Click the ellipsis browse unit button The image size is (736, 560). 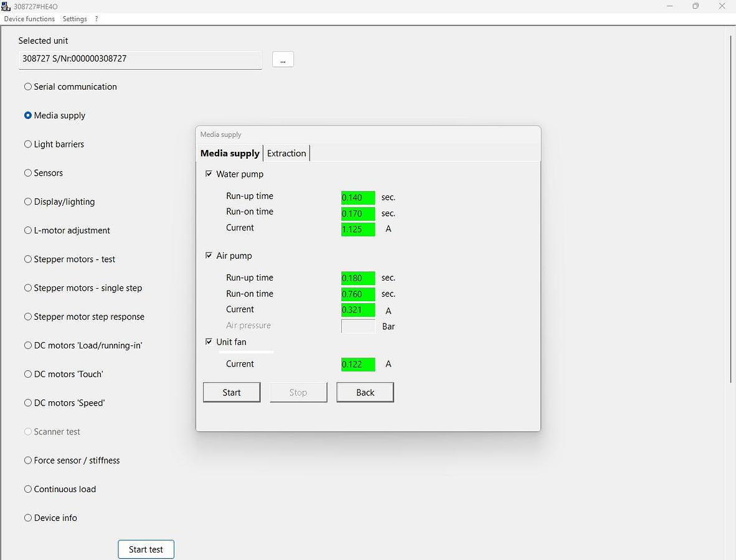point(283,60)
